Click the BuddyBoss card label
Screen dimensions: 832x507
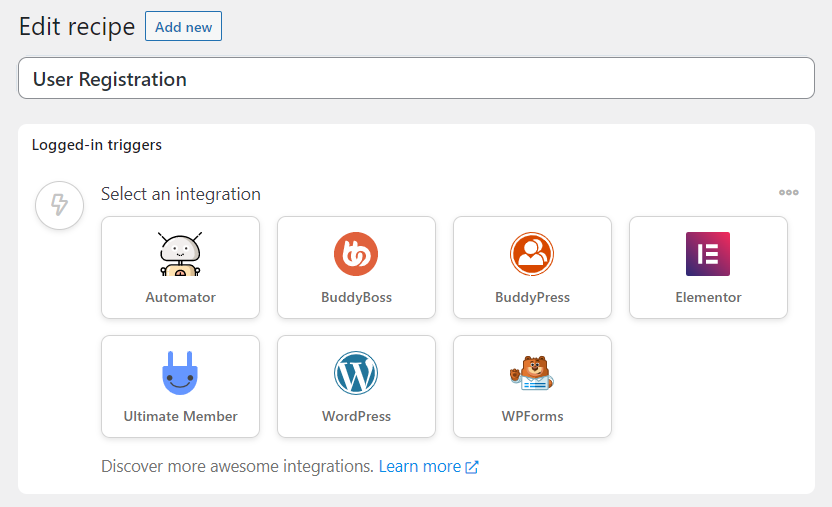click(x=356, y=298)
